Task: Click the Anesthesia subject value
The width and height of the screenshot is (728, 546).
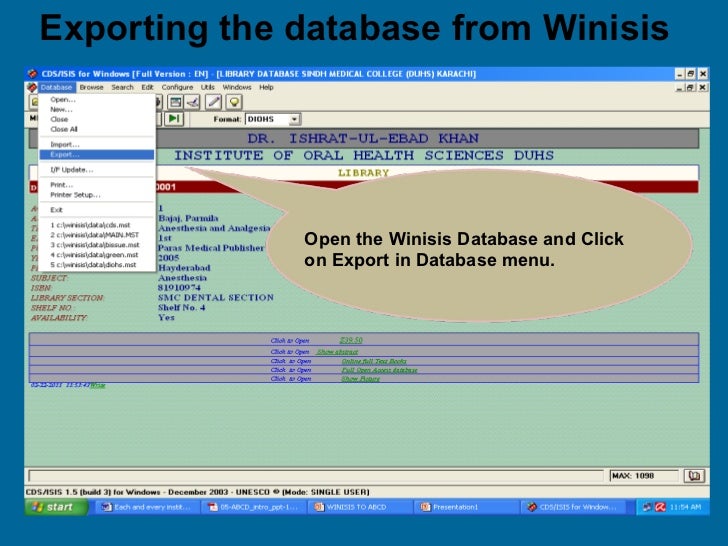Action: pos(182,278)
